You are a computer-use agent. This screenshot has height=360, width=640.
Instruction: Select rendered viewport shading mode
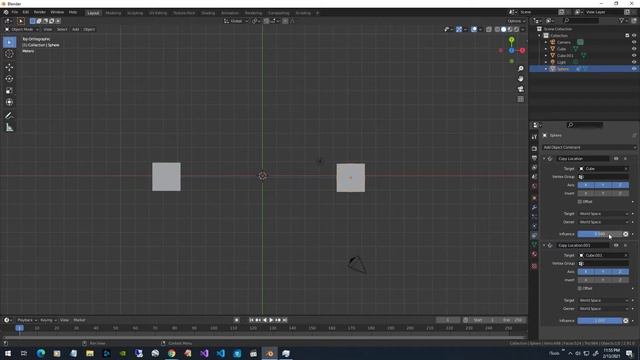coord(516,29)
